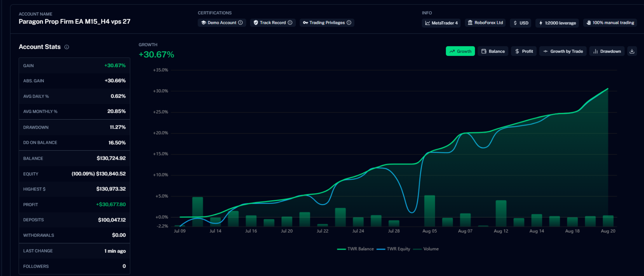
Task: Select the Growth by Trade tab
Action: [x=563, y=51]
